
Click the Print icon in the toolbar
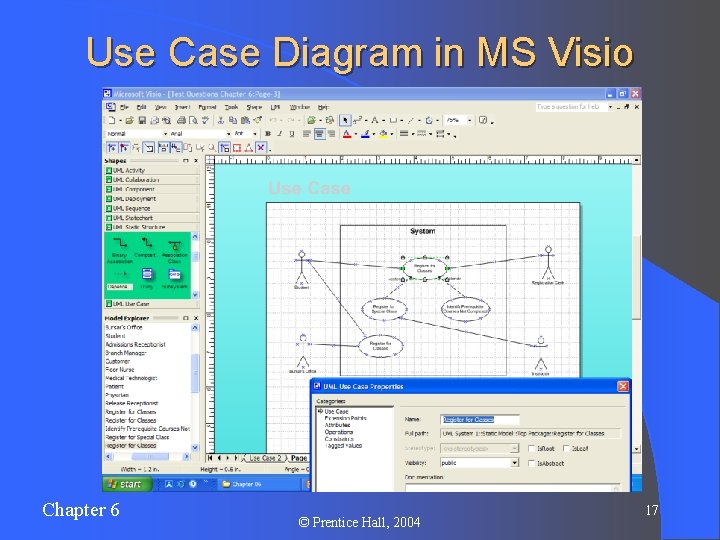181,120
